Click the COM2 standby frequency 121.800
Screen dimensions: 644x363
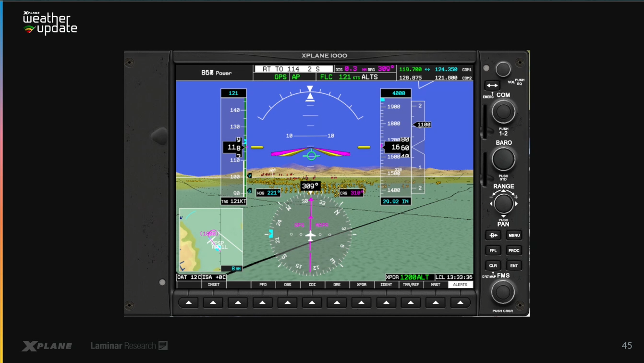[x=446, y=77]
